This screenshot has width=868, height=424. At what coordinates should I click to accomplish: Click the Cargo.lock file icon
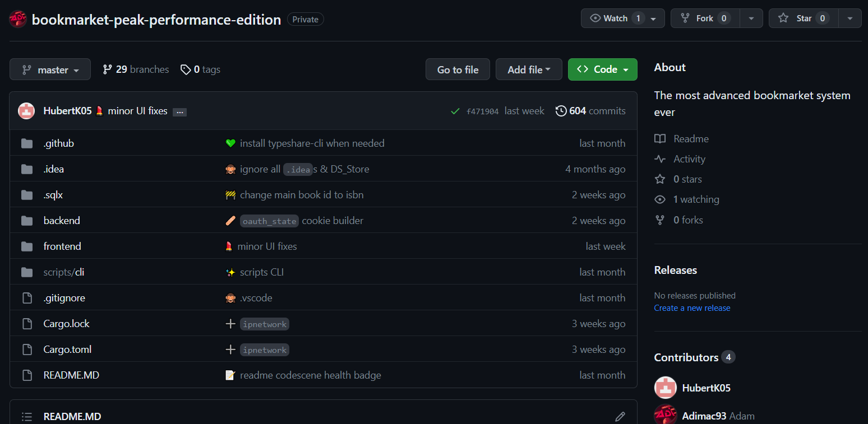click(27, 324)
